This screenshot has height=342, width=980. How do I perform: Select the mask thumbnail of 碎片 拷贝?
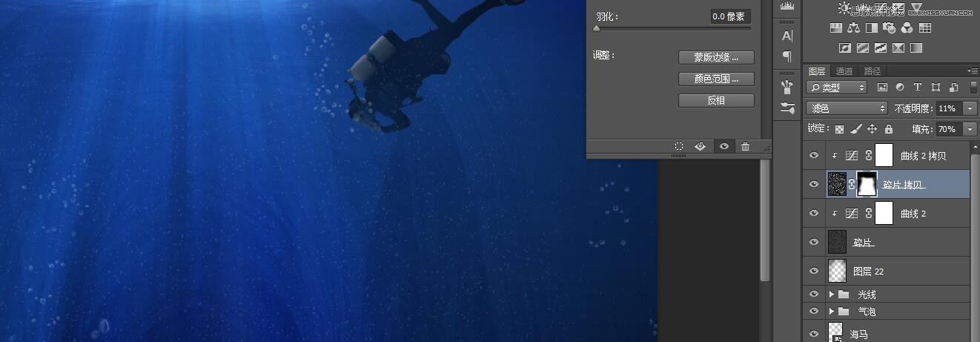(x=867, y=184)
